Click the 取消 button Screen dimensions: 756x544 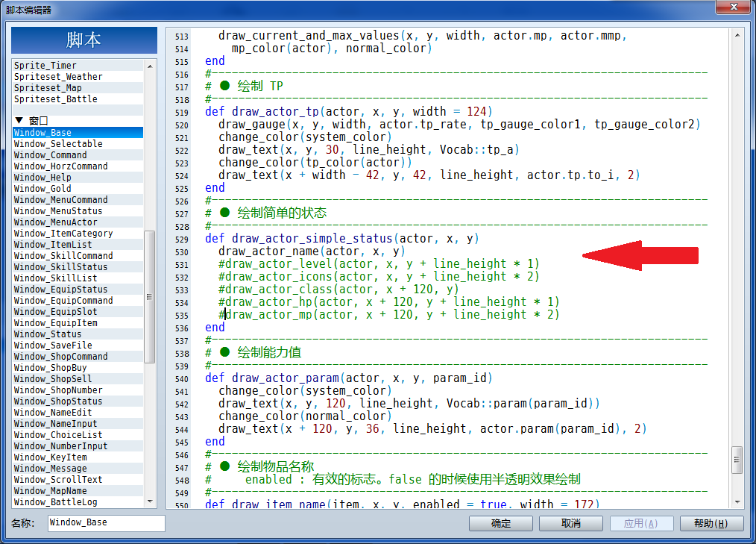coord(571,523)
